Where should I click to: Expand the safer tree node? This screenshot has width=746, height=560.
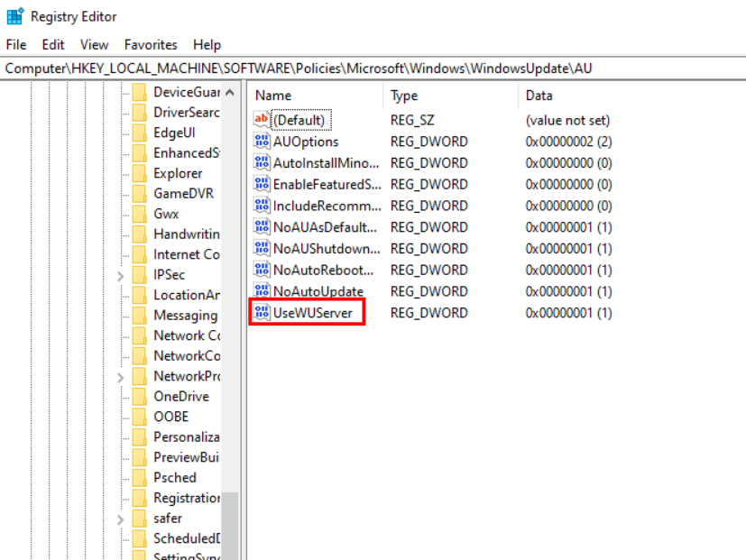coord(121,519)
